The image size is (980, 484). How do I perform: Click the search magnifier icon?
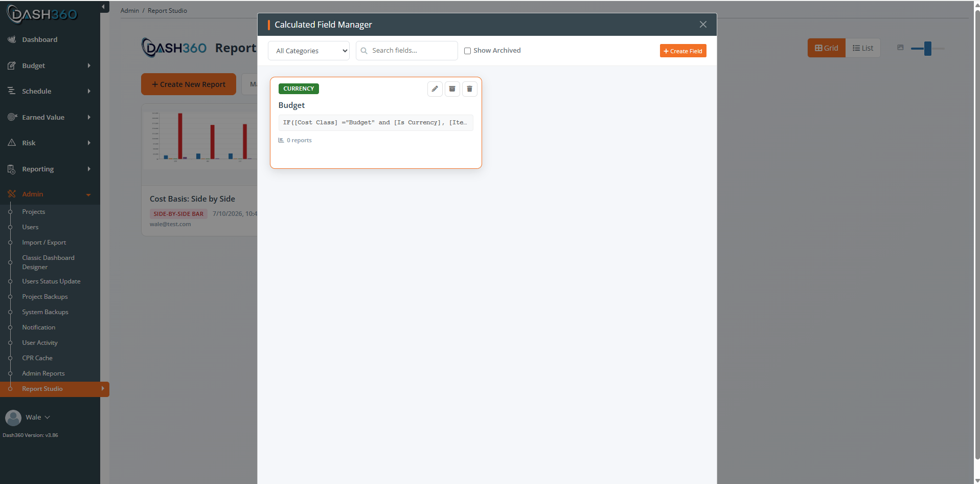click(364, 51)
